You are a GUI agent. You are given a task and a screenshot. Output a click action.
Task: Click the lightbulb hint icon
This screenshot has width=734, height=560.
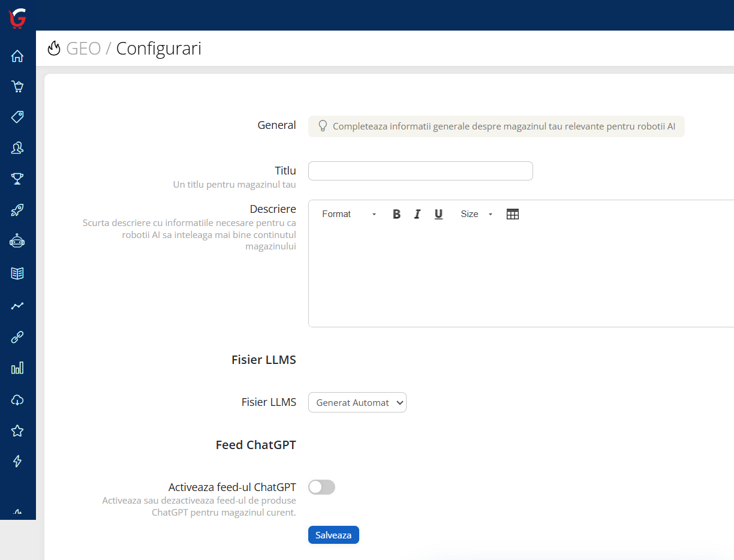(323, 126)
